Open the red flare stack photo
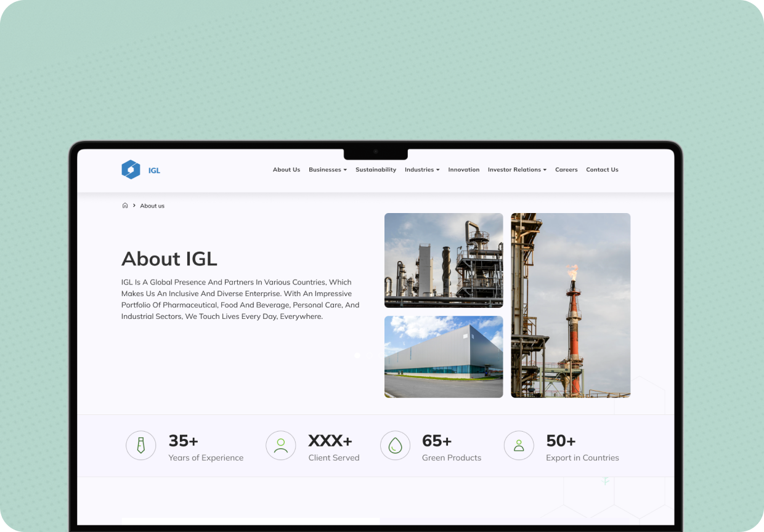 pyautogui.click(x=571, y=305)
